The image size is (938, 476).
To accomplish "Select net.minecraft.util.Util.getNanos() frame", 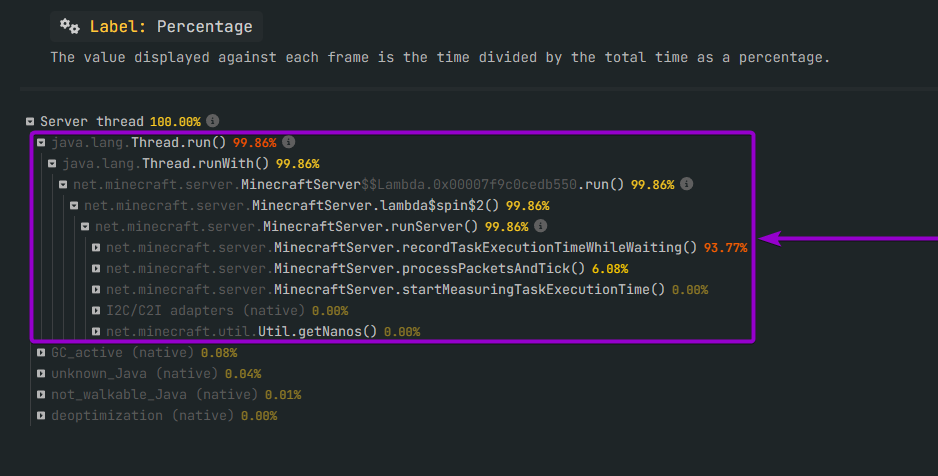I will coord(242,331).
